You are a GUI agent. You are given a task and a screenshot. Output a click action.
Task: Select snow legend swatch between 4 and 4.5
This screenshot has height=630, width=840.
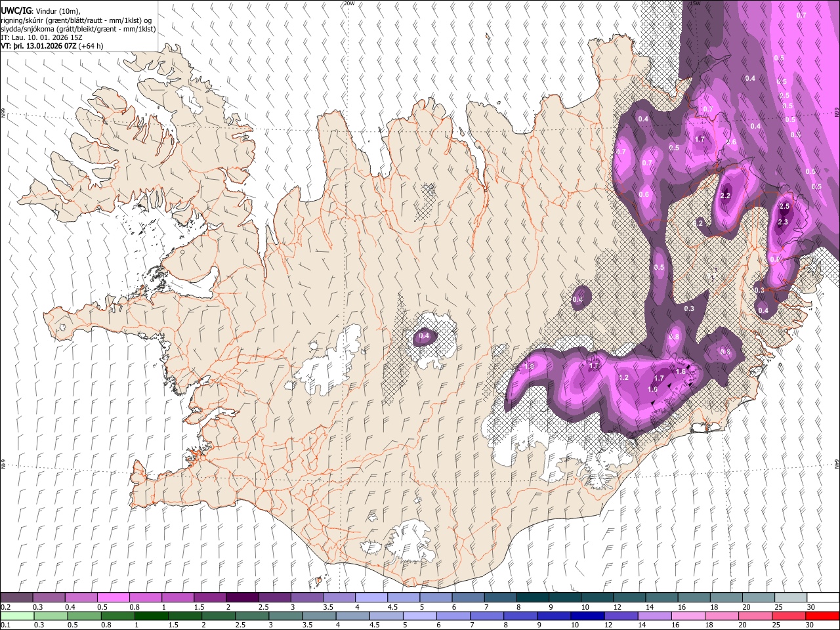point(371,597)
